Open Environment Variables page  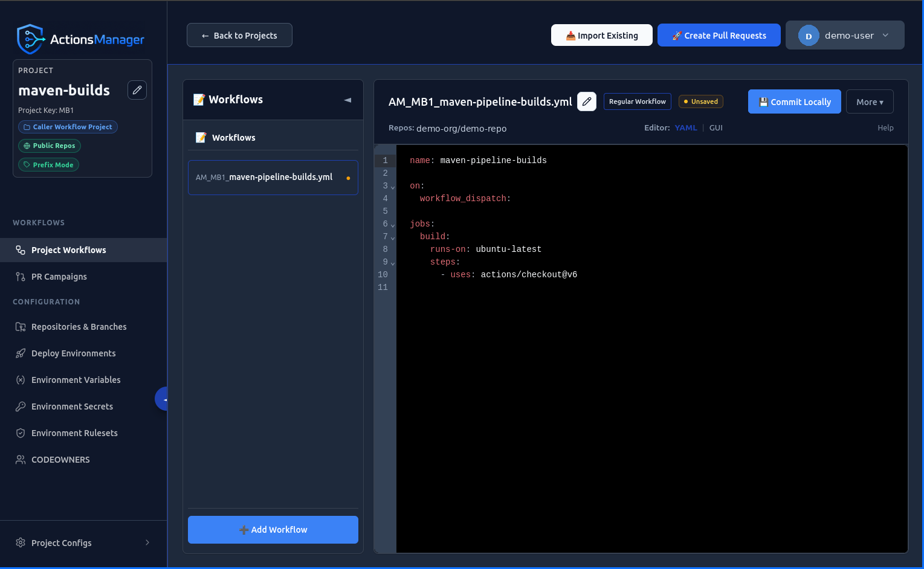point(83,380)
